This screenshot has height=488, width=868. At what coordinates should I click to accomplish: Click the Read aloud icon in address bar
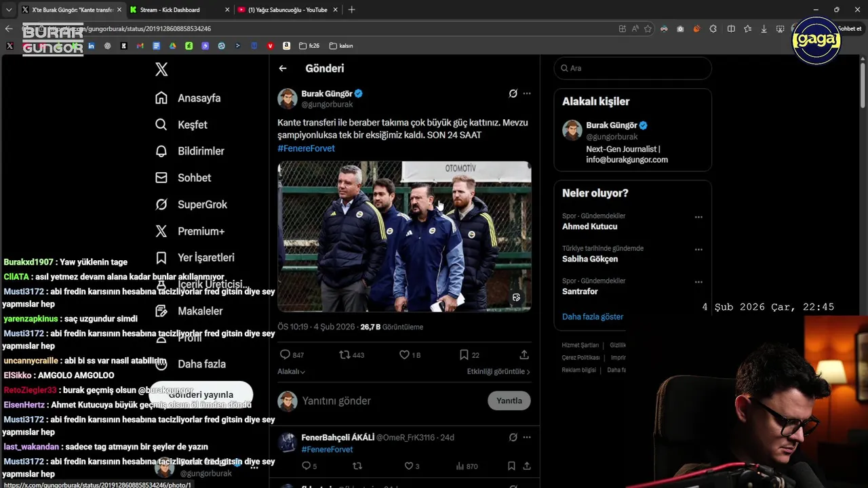click(635, 28)
